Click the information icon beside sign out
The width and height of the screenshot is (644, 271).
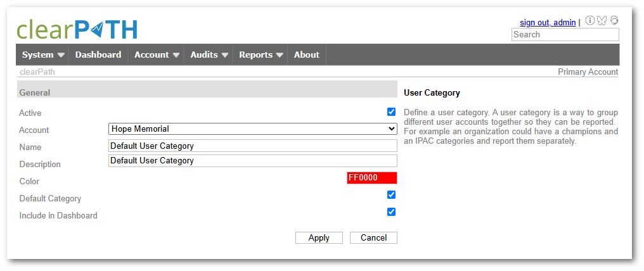[x=589, y=20]
